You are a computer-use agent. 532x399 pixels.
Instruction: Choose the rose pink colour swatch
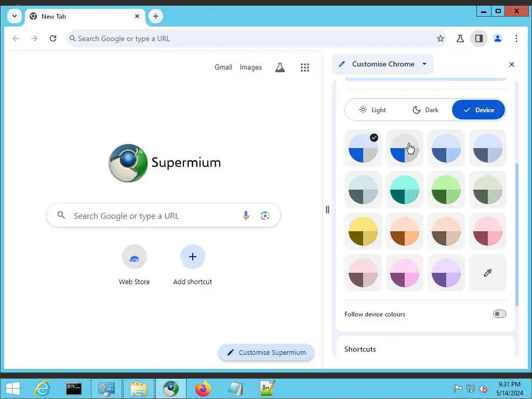487,231
